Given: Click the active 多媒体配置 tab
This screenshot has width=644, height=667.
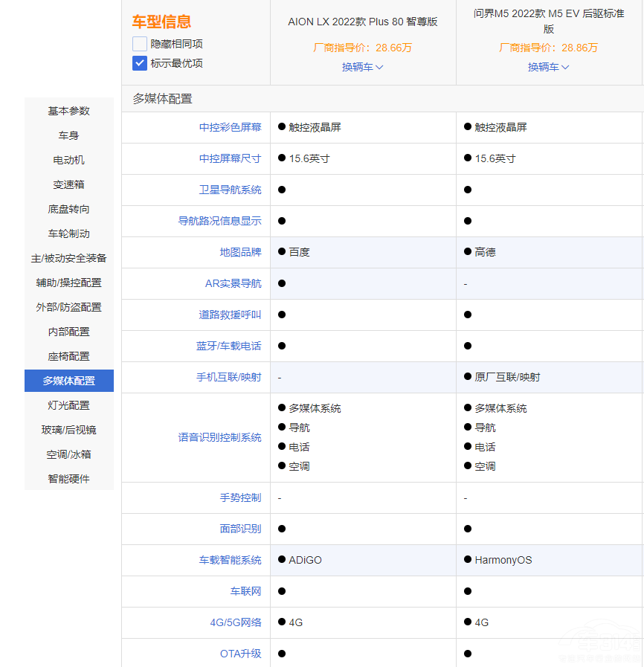Looking at the screenshot, I should (x=68, y=381).
